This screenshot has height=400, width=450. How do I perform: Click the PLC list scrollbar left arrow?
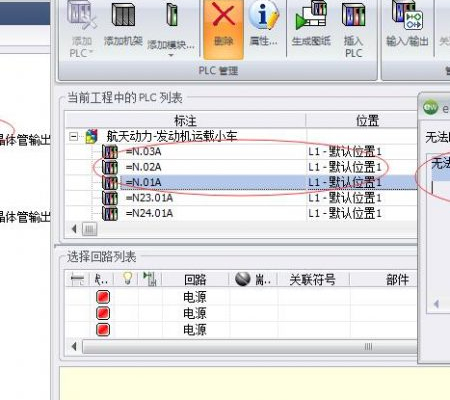click(74, 229)
